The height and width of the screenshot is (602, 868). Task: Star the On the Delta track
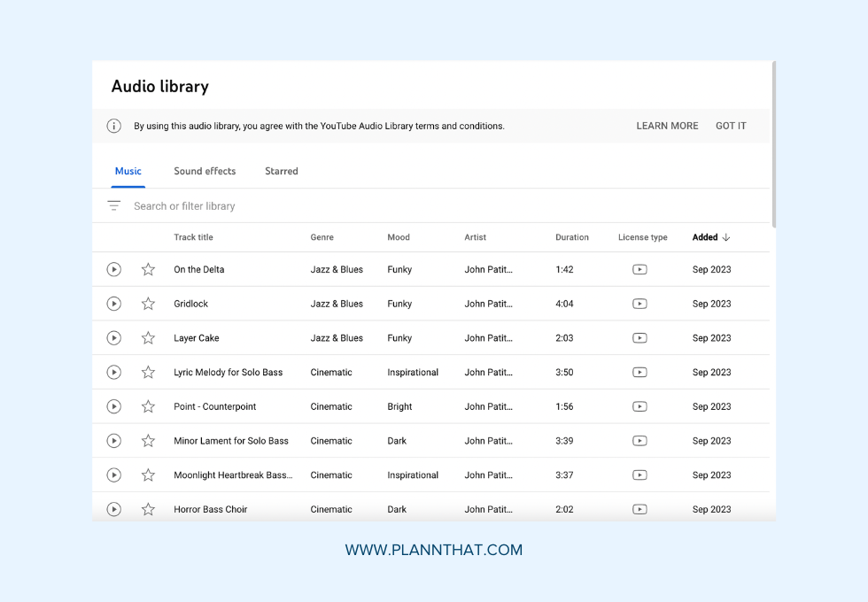148,269
